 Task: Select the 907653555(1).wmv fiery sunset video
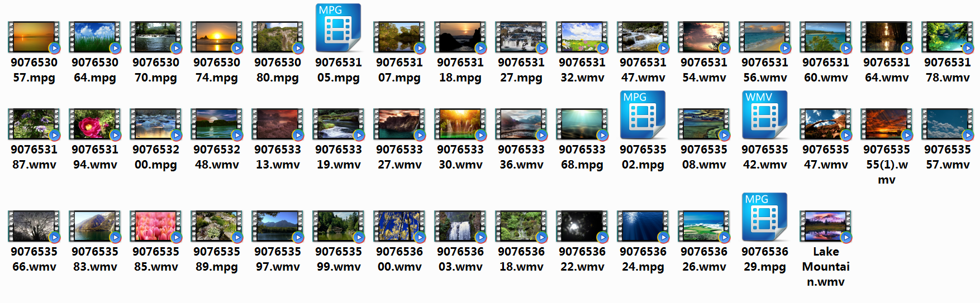pyautogui.click(x=887, y=124)
